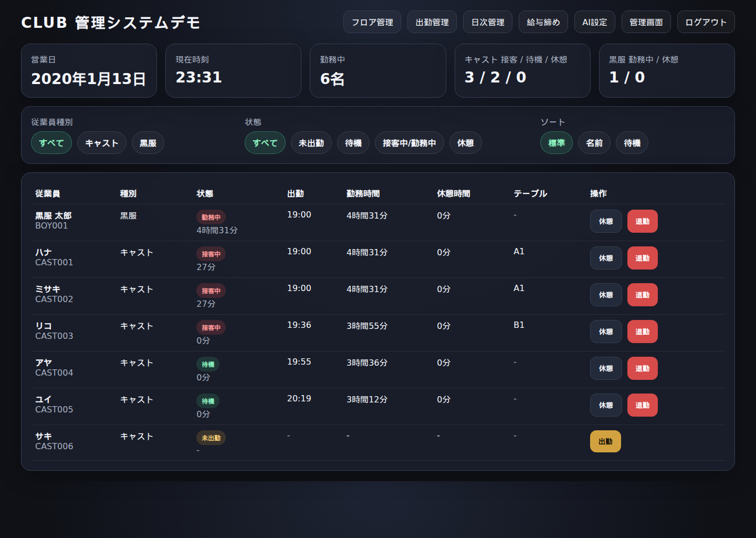Clock out ミサキ with 退勤
756x538 pixels.
coord(643,295)
